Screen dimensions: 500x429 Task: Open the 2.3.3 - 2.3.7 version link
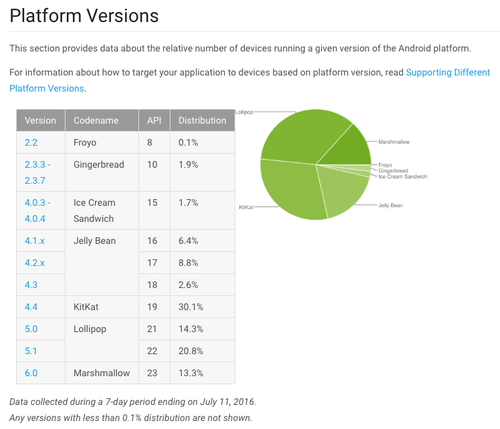37,173
